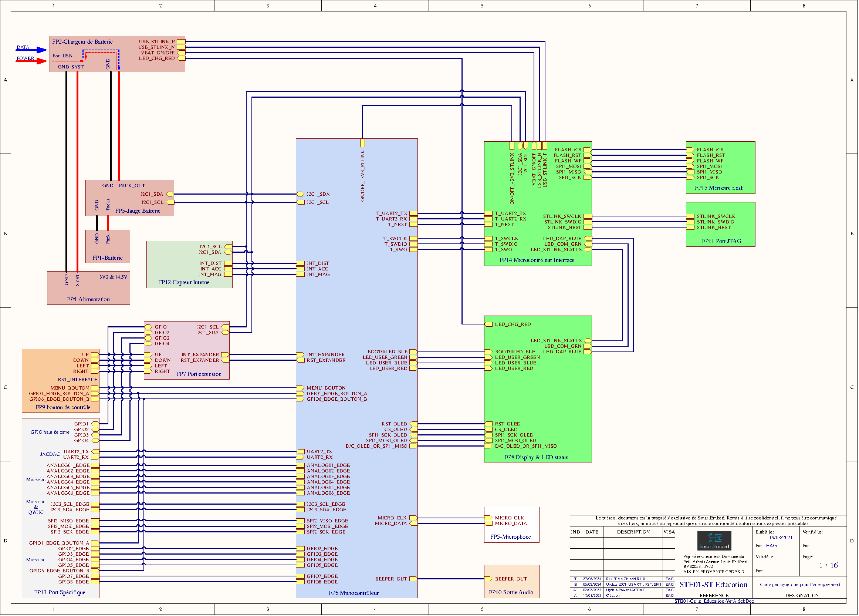Click the FLASH_/CS port on FP15
Viewport: 859px width, 616px height.
pos(690,149)
